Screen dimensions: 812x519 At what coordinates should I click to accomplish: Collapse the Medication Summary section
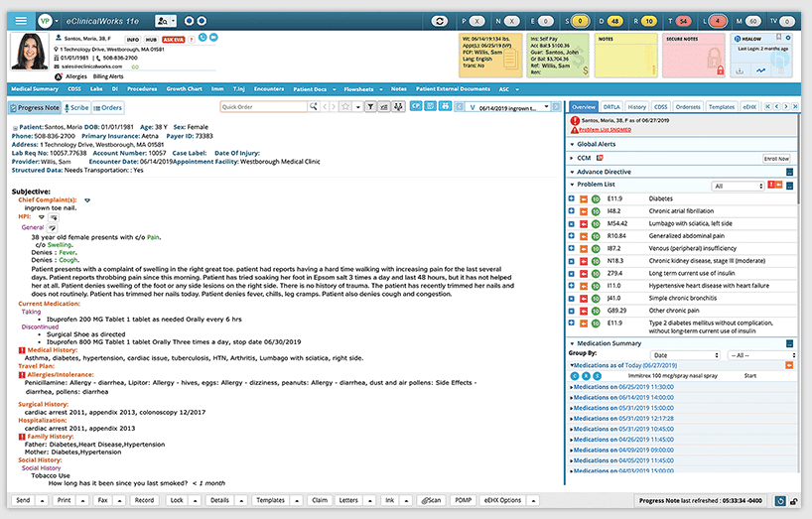point(572,343)
